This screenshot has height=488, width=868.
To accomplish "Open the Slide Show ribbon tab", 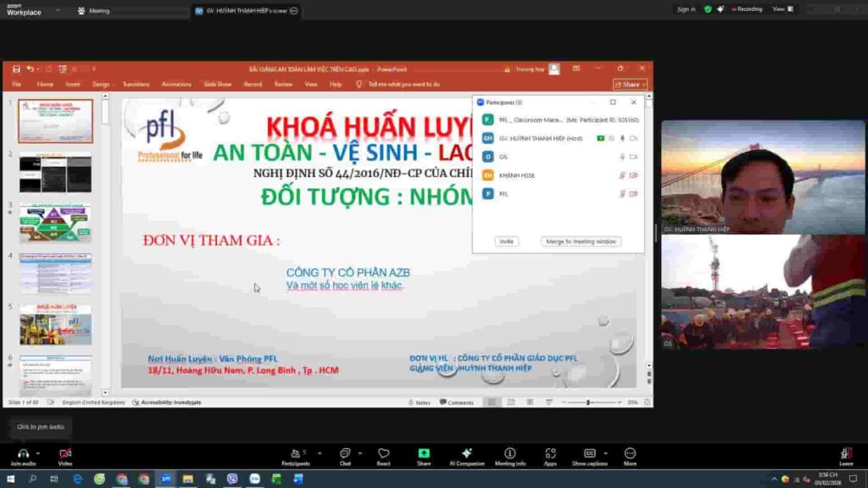I will pos(217,84).
